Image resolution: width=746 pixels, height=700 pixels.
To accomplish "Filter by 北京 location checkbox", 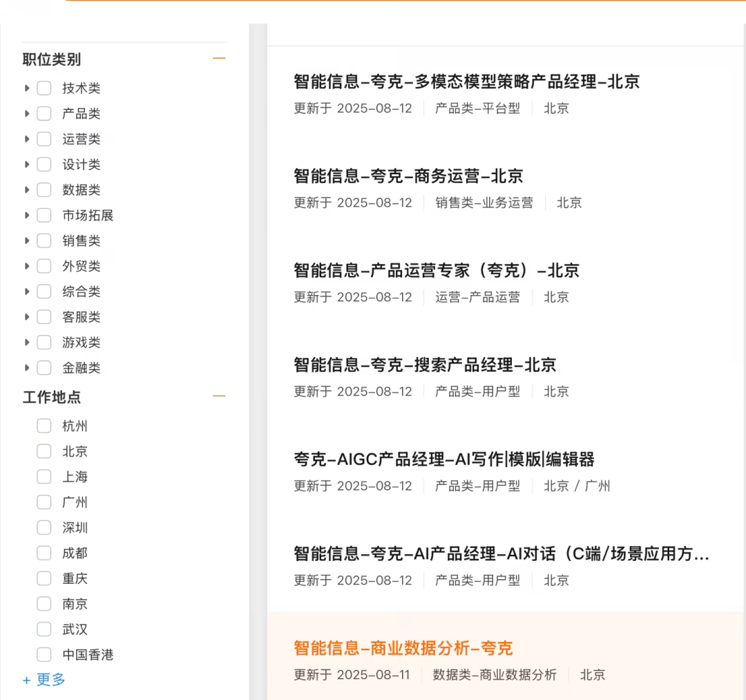I will click(44, 451).
